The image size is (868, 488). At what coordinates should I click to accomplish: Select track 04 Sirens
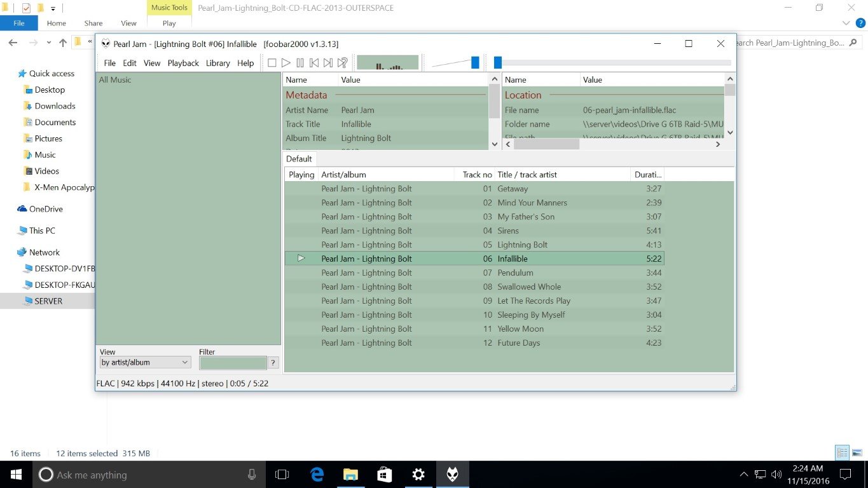tap(474, 231)
